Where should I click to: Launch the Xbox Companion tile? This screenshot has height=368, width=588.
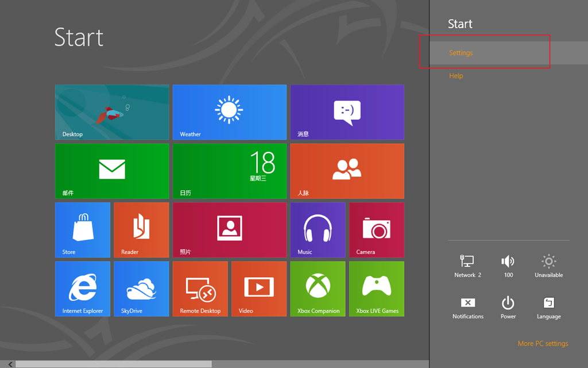tap(318, 289)
